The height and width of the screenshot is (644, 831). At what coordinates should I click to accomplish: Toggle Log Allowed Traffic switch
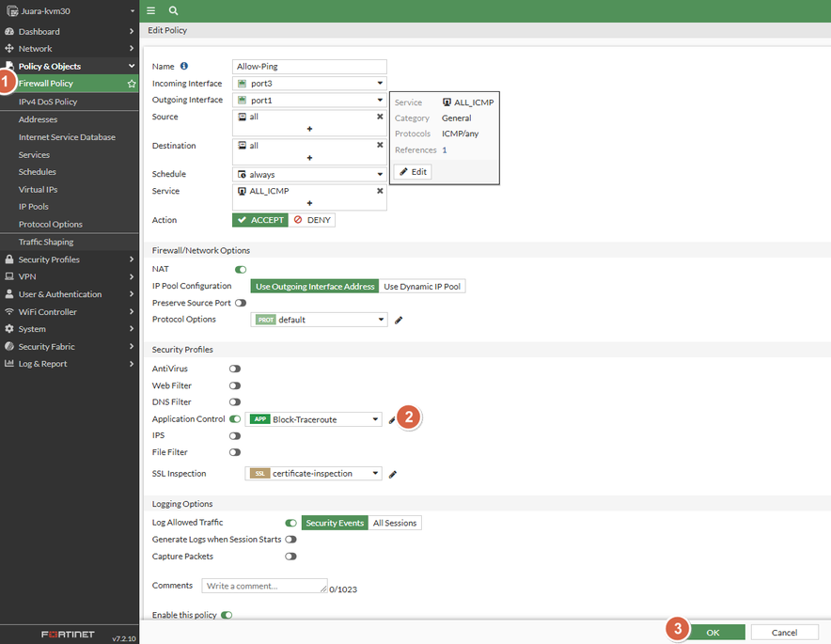coord(290,523)
